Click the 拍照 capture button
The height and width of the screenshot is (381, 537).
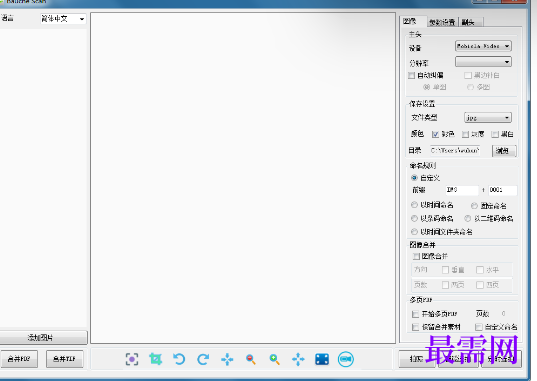[417, 359]
